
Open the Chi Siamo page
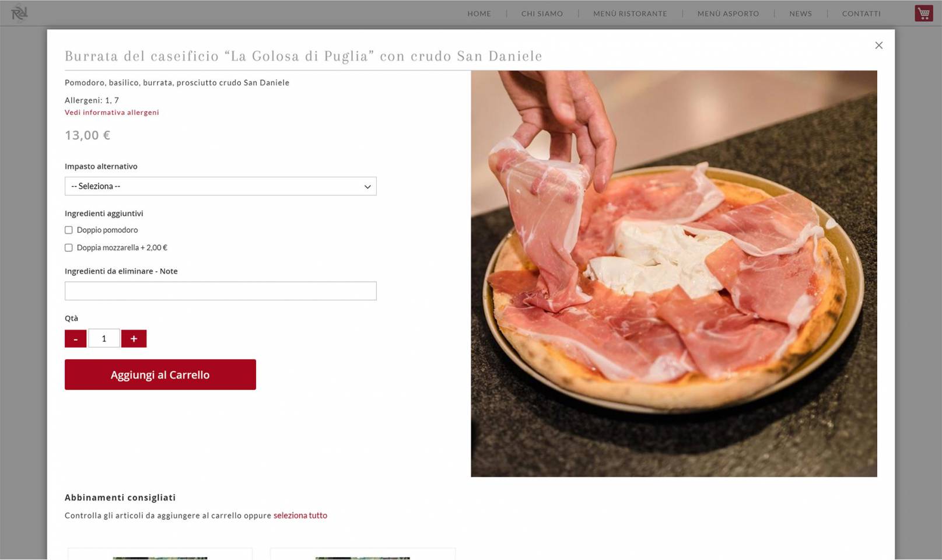click(542, 13)
